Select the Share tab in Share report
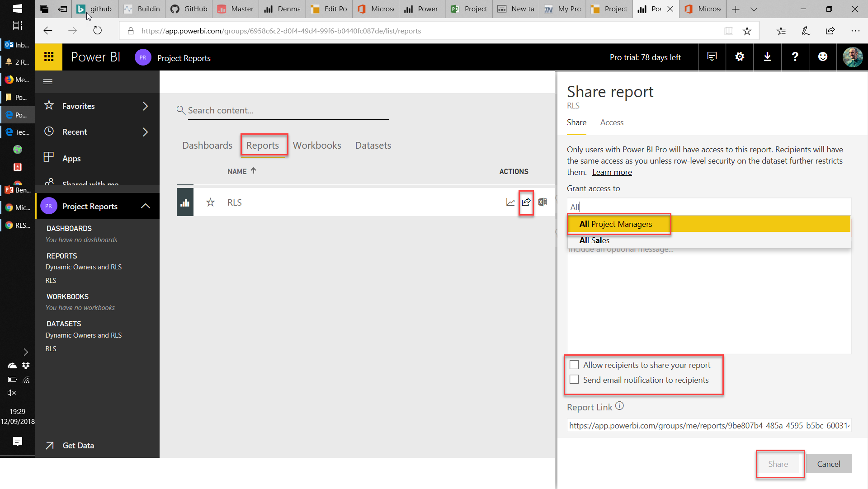This screenshot has height=489, width=868. click(576, 122)
